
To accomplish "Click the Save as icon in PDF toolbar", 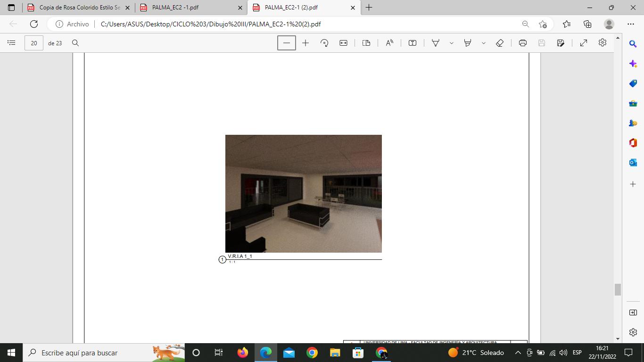I will click(x=561, y=43).
